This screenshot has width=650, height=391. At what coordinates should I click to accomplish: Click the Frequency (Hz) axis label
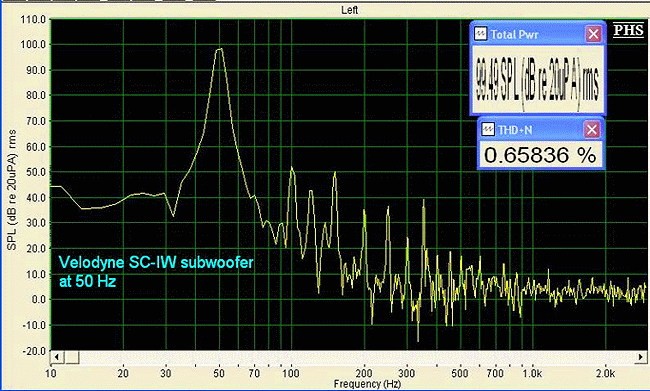coord(367,384)
